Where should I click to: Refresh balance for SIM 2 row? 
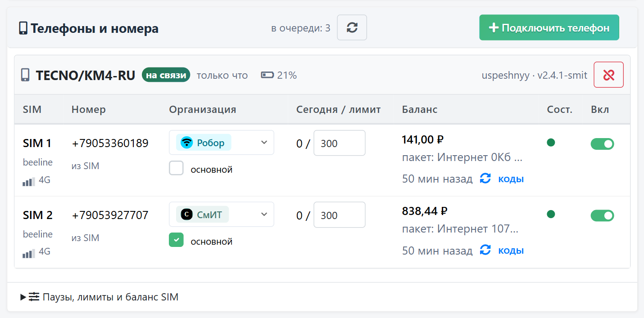485,250
